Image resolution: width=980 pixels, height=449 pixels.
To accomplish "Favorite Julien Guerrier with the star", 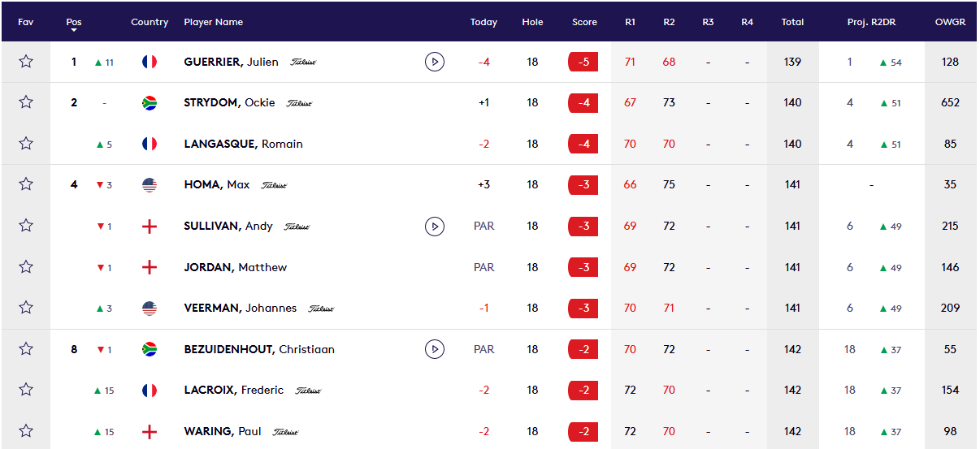I will (x=26, y=62).
